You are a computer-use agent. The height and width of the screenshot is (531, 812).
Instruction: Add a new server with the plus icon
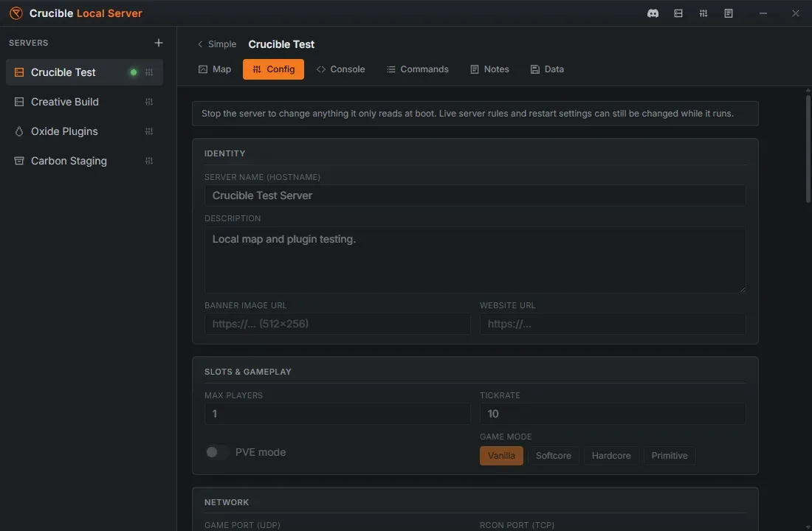click(159, 43)
